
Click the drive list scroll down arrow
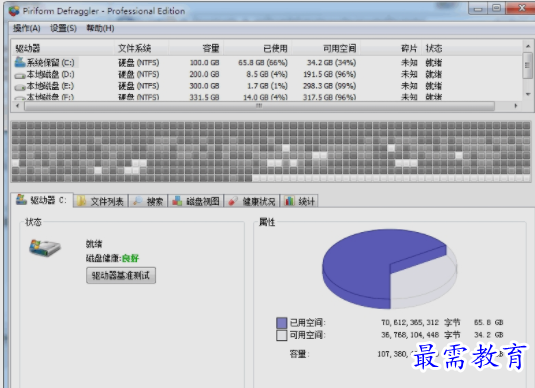point(528,94)
